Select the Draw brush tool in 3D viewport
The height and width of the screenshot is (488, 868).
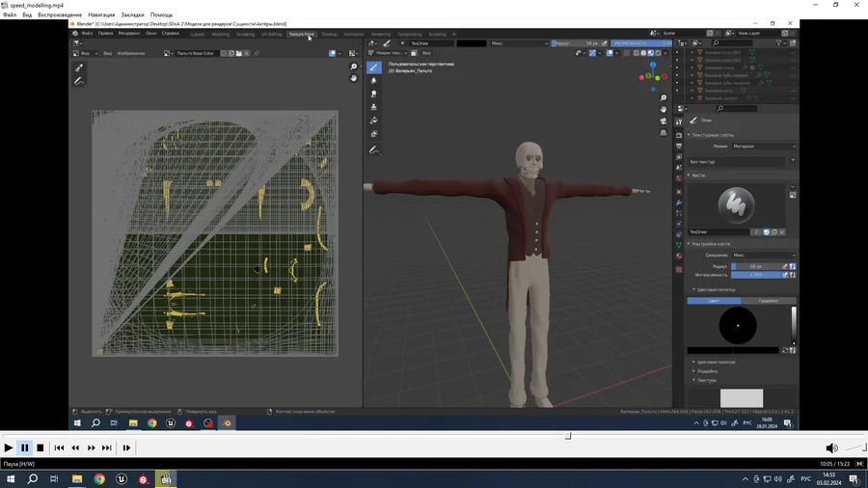point(374,68)
